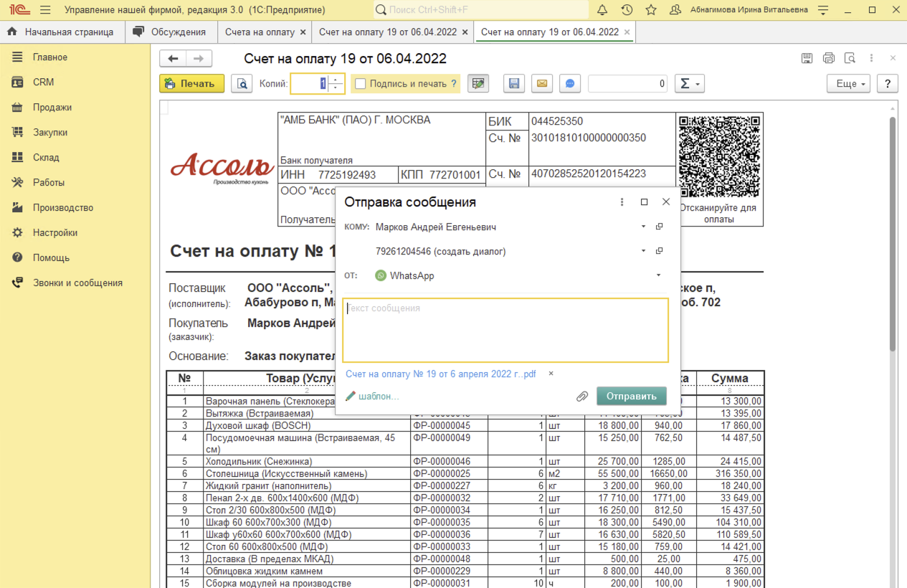The image size is (907, 588).
Task: Enable the 'Подпись и печать' checkbox
Action: (x=361, y=84)
